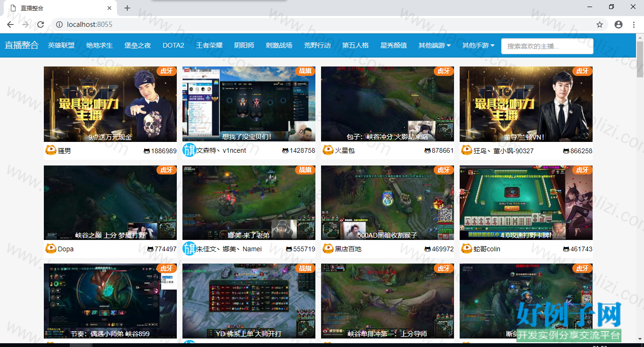This screenshot has width=644, height=347.
Task: Click the 虎牙 badge on 蛇哥colin's stream card
Action: click(583, 170)
